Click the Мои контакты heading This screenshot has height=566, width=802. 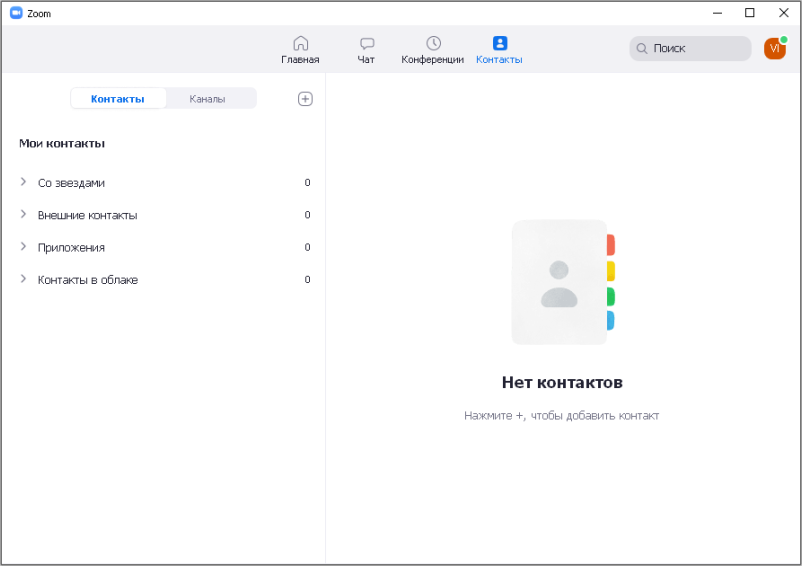[x=62, y=144]
